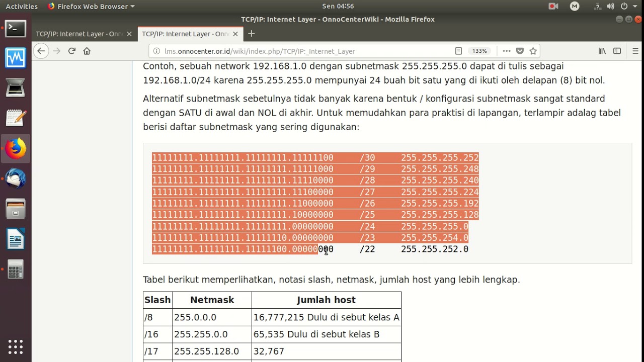The height and width of the screenshot is (362, 644).
Task: Go to the Firefox home page
Action: click(x=87, y=51)
